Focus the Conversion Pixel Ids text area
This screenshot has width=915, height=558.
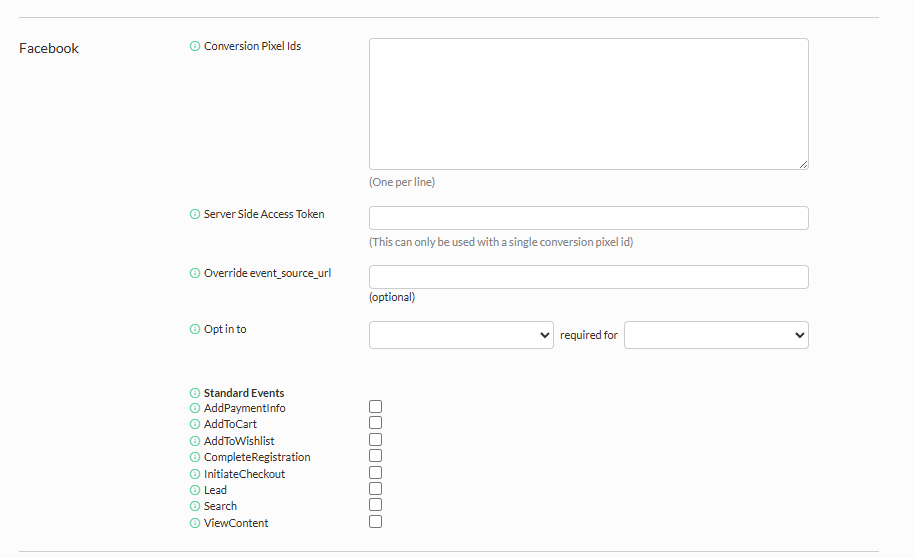(x=589, y=104)
